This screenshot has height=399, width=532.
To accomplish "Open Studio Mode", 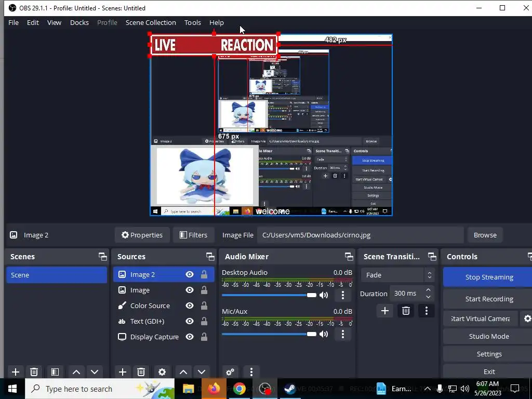I will coord(488,336).
